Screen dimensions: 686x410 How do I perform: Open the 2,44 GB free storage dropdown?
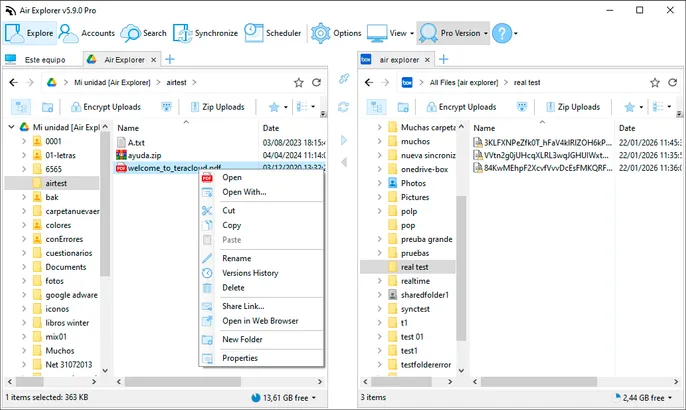pos(643,398)
